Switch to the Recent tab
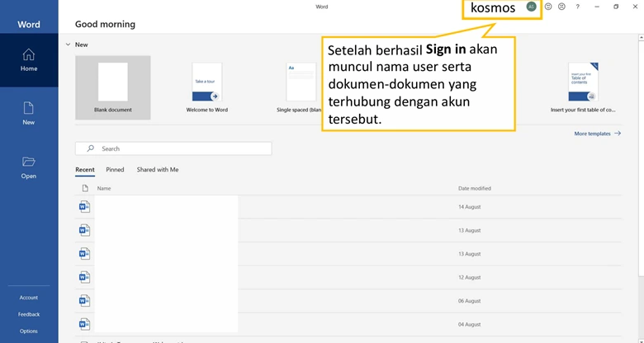Viewport: 644px width, 343px height. (x=85, y=170)
